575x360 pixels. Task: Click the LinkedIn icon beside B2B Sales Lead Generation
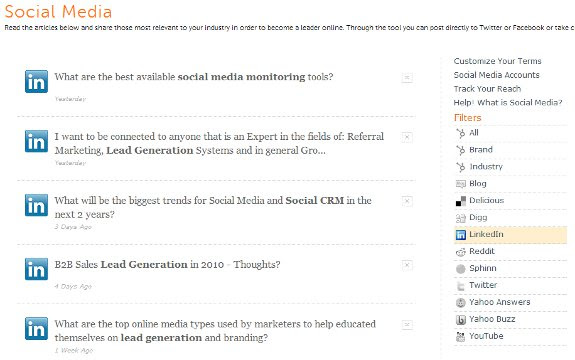tap(36, 269)
